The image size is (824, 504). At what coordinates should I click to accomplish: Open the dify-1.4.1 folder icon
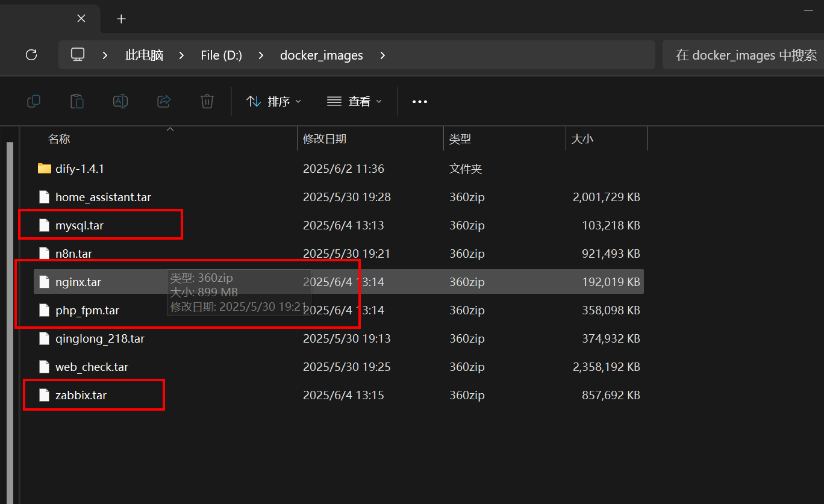click(x=44, y=169)
